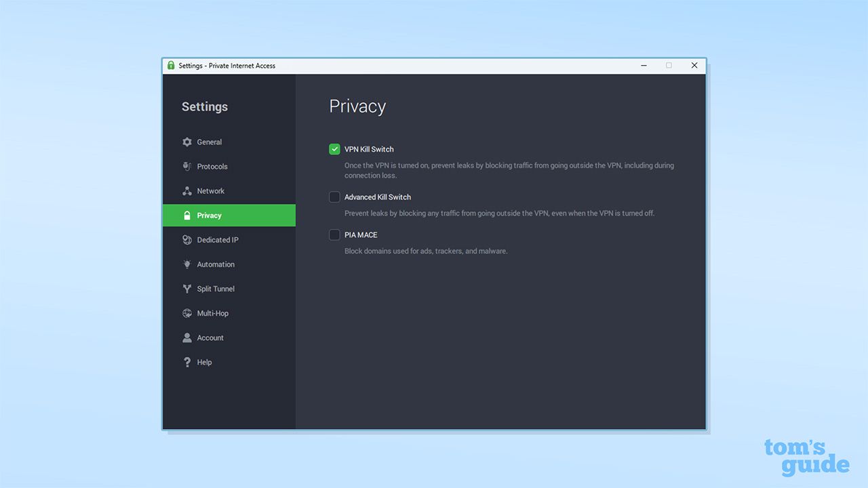This screenshot has height=488, width=868.
Task: Click the Automation lightbulb icon
Action: click(x=187, y=264)
